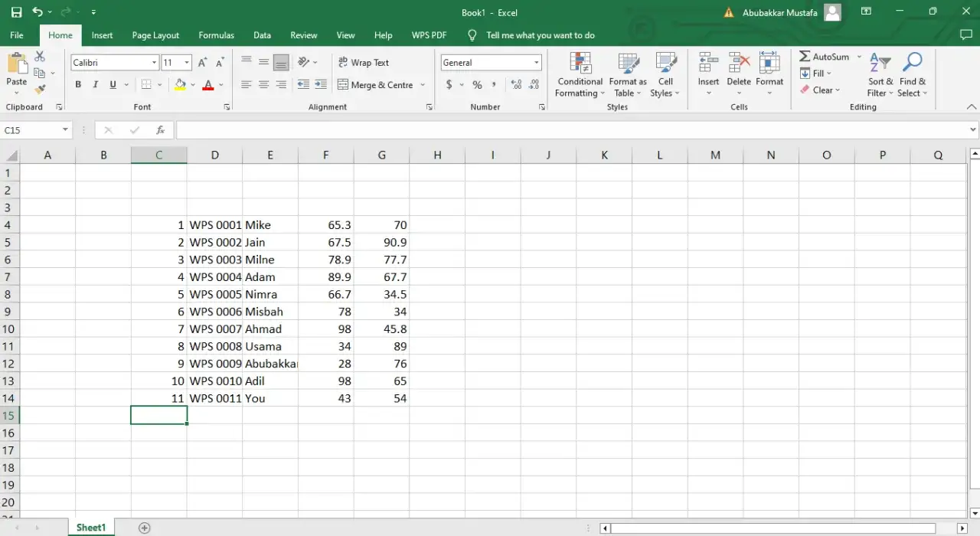980x536 pixels.
Task: Click the Sort & Filter icon
Action: 880,64
